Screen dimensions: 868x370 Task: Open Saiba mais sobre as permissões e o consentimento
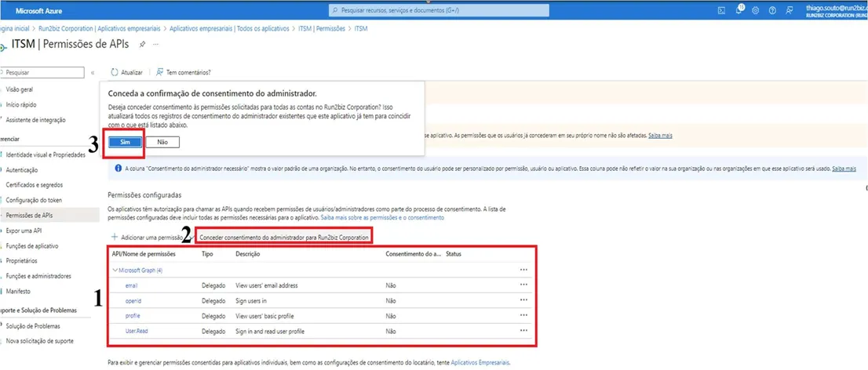[x=382, y=218]
